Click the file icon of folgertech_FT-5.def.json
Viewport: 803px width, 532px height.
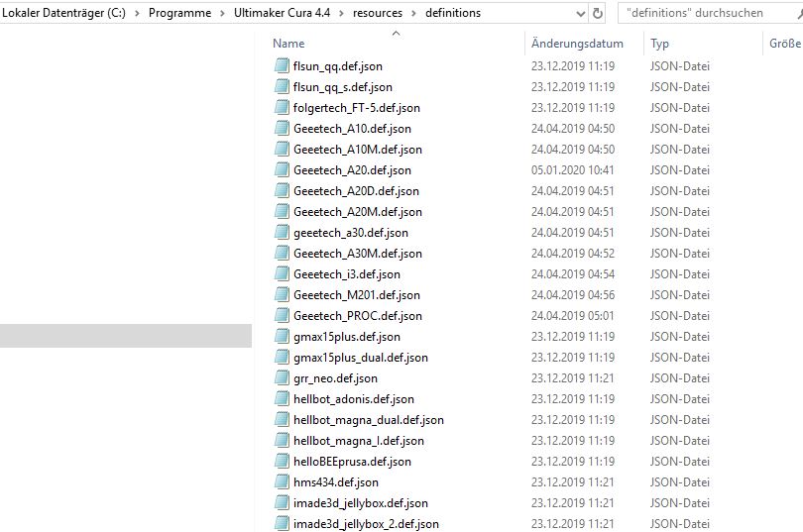click(x=282, y=107)
